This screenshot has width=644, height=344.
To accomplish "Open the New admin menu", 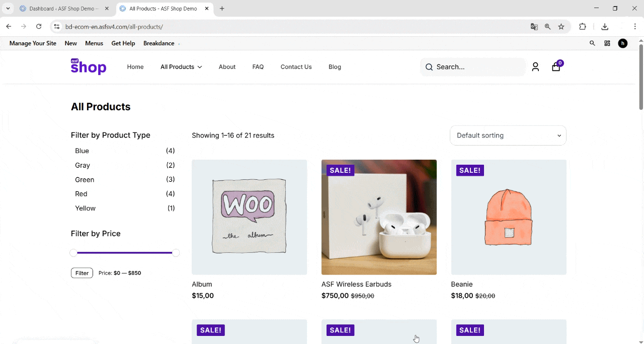I will (71, 43).
